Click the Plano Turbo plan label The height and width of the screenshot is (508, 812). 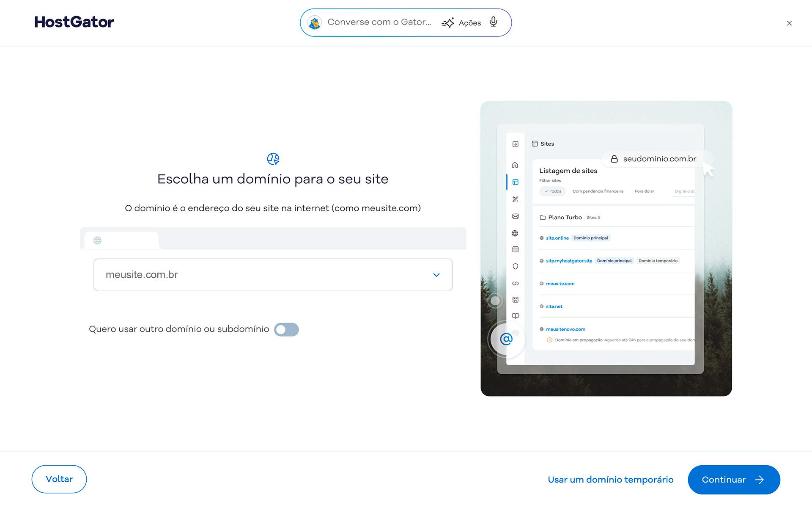(565, 218)
